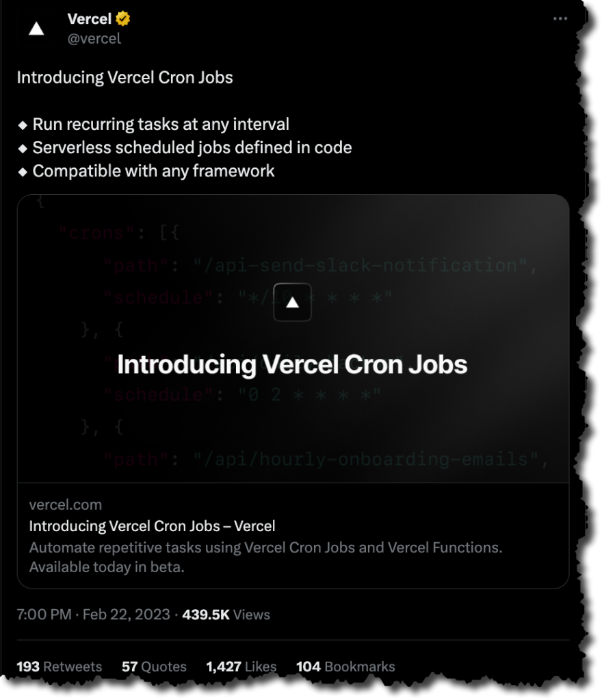
Task: Click the Vercel display name
Action: coord(88,18)
